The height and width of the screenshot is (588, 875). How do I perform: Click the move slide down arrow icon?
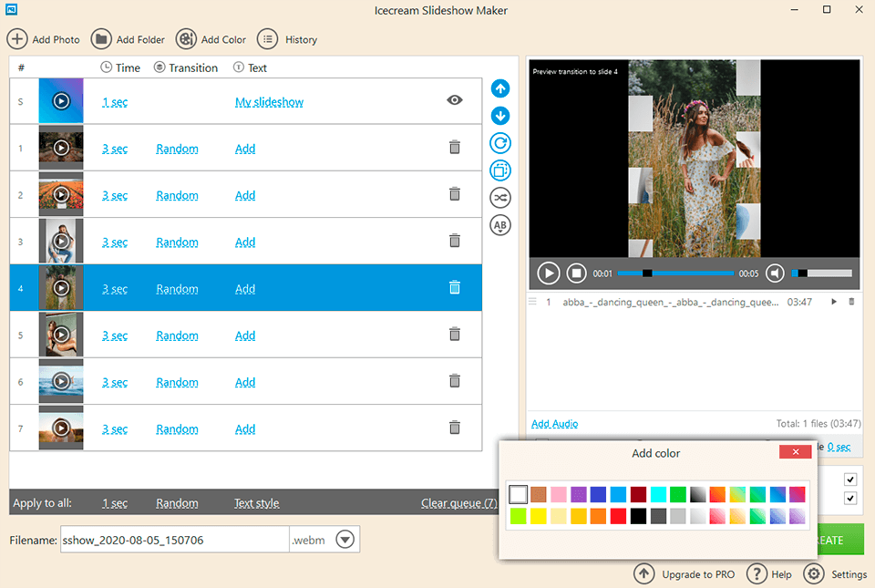(x=500, y=116)
